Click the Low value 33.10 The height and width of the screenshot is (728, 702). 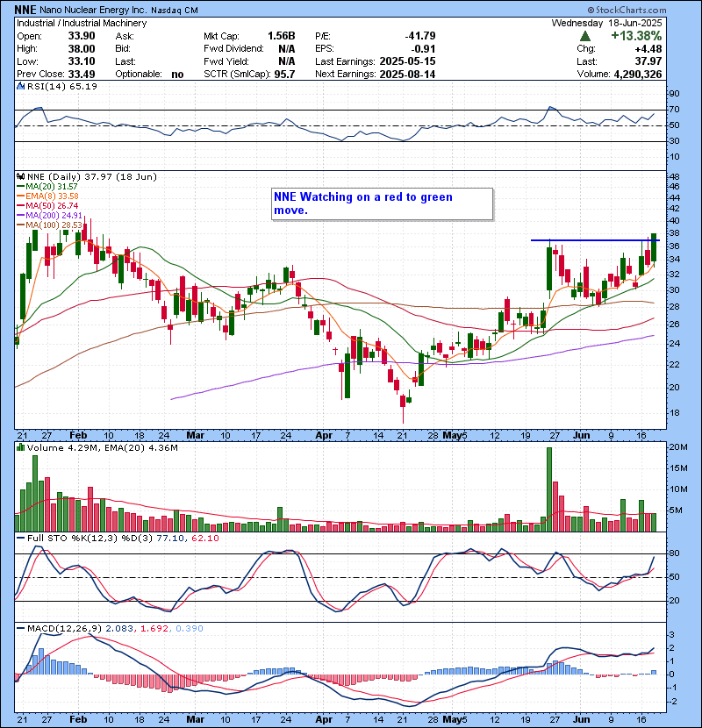click(x=82, y=61)
